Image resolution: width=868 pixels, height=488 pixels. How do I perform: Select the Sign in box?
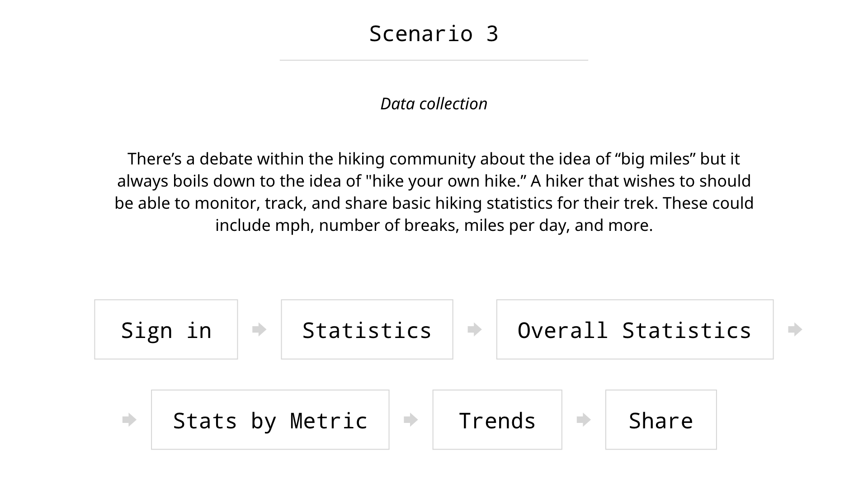[166, 329]
